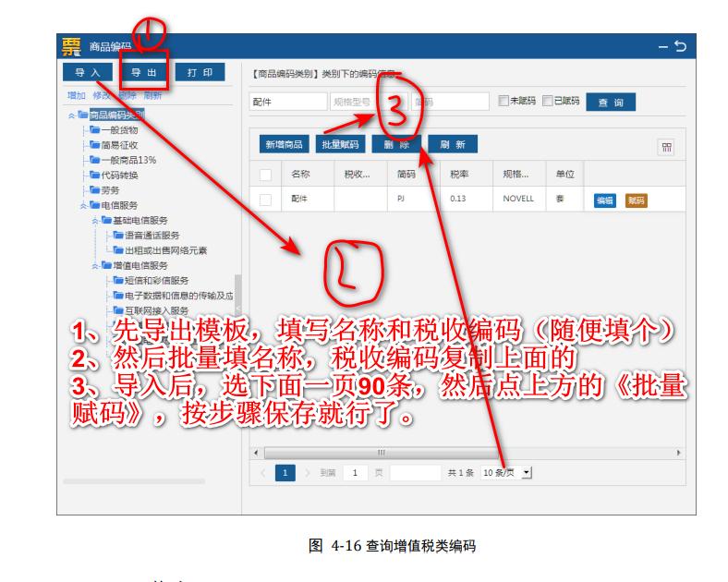Image resolution: width=728 pixels, height=582 pixels.
Task: Click the 劳务 folder icon
Action: coord(95,189)
